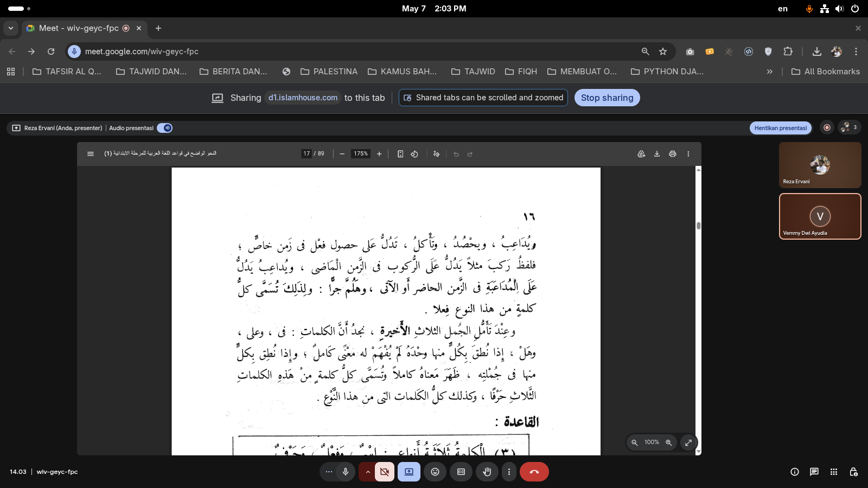The width and height of the screenshot is (868, 488).
Task: Open the TAJWID DAN... bookmark folder
Action: click(x=151, y=72)
